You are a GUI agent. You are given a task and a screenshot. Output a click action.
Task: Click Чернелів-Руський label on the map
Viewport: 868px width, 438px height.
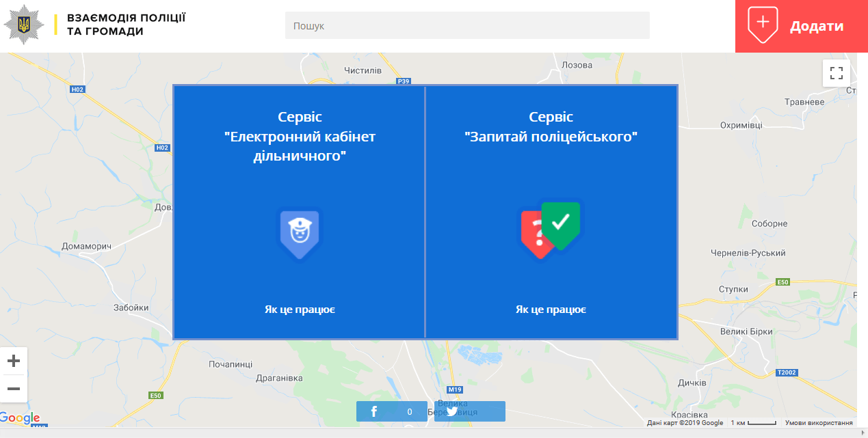click(x=748, y=253)
